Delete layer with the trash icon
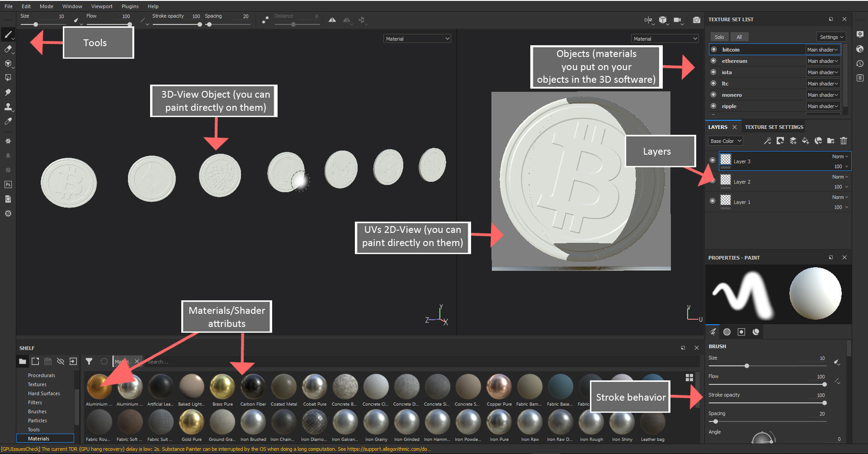 [844, 141]
